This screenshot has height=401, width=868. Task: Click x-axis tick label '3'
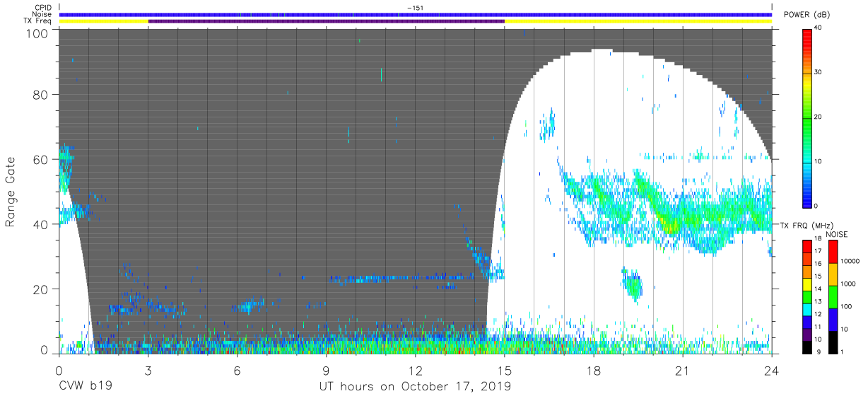pyautogui.click(x=148, y=371)
